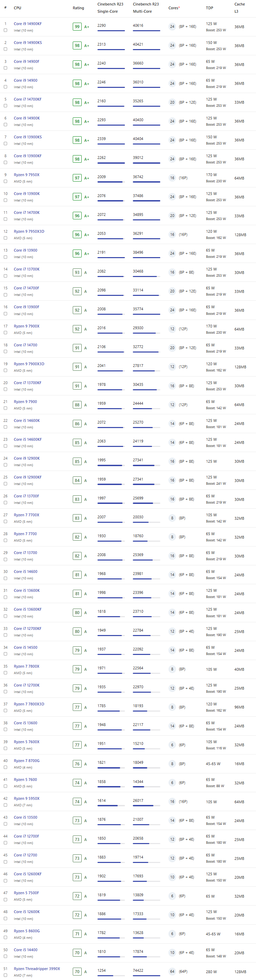The height and width of the screenshot is (980, 256).
Task: Tick the Ryzen Threadripper 3990X checkbox
Action: 5,975
